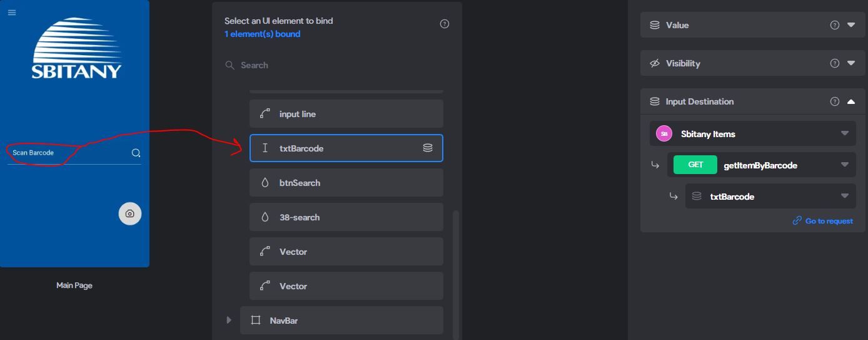Click the text cursor icon of txtBarcode
The height and width of the screenshot is (340, 868).
265,148
